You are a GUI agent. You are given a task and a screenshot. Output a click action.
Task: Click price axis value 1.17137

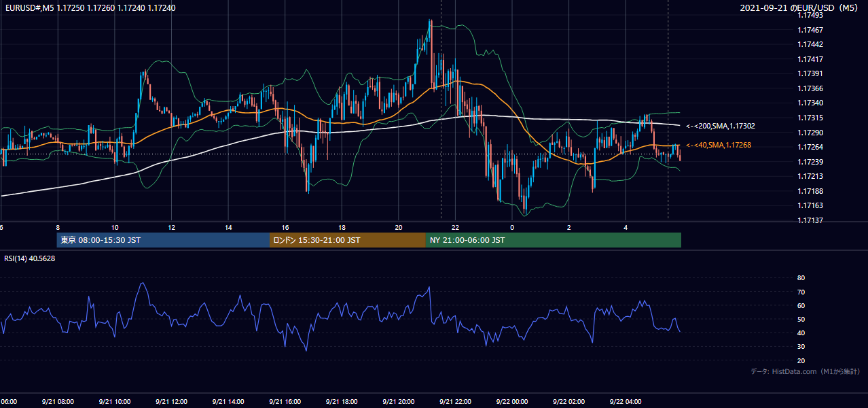click(x=811, y=220)
